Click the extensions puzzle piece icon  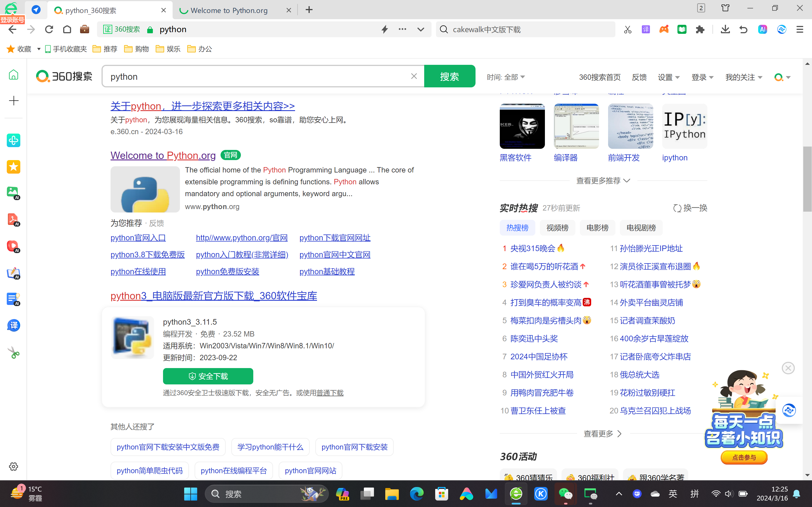700,30
